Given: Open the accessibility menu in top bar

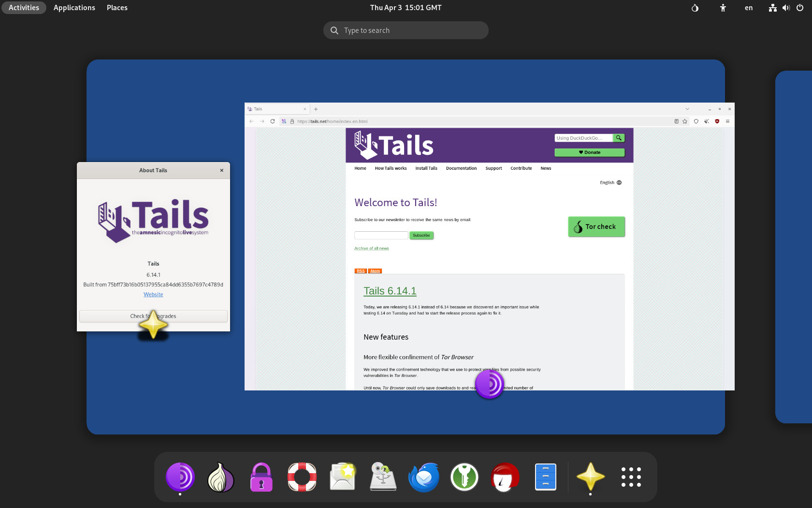Looking at the screenshot, I should click(723, 8).
